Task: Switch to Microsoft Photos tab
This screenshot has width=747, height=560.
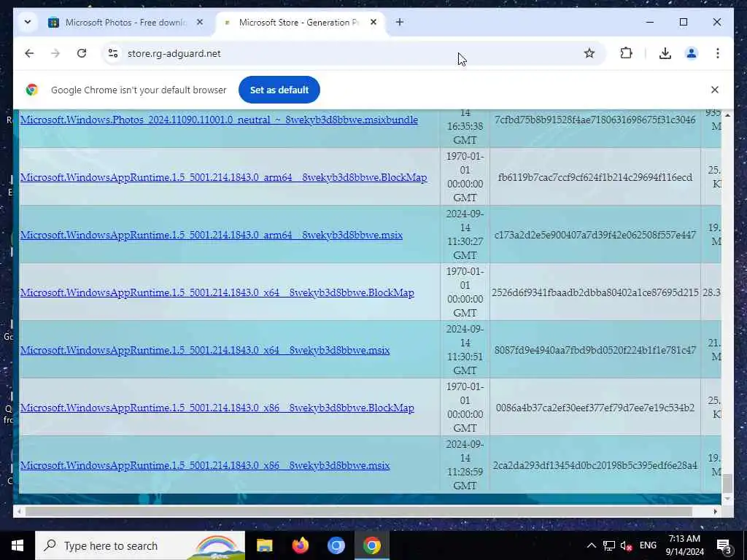Action: click(125, 23)
